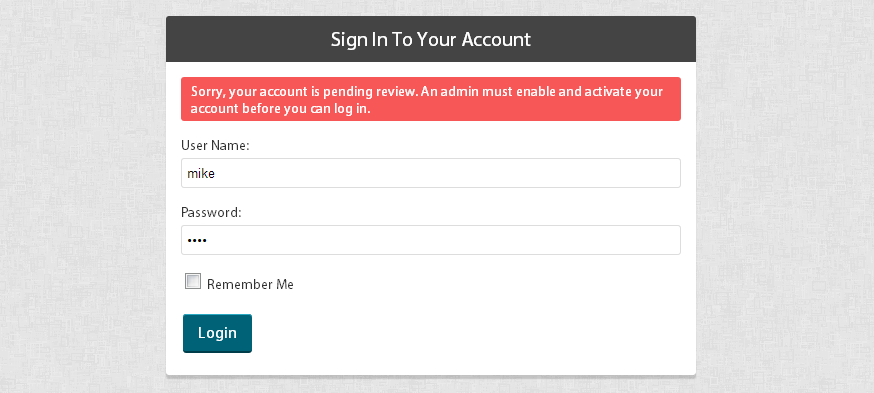Click the red pending review error alert
874x393 pixels.
click(431, 99)
